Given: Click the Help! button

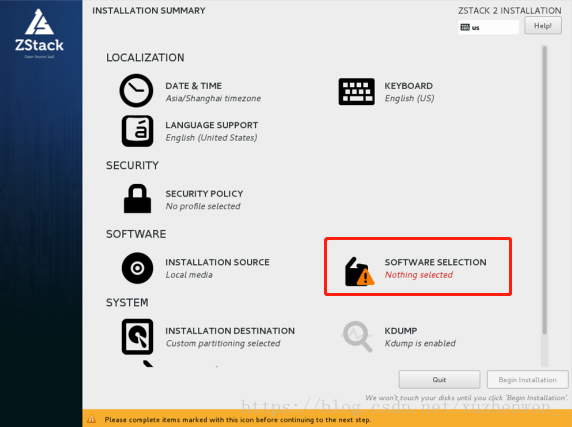Looking at the screenshot, I should [543, 26].
